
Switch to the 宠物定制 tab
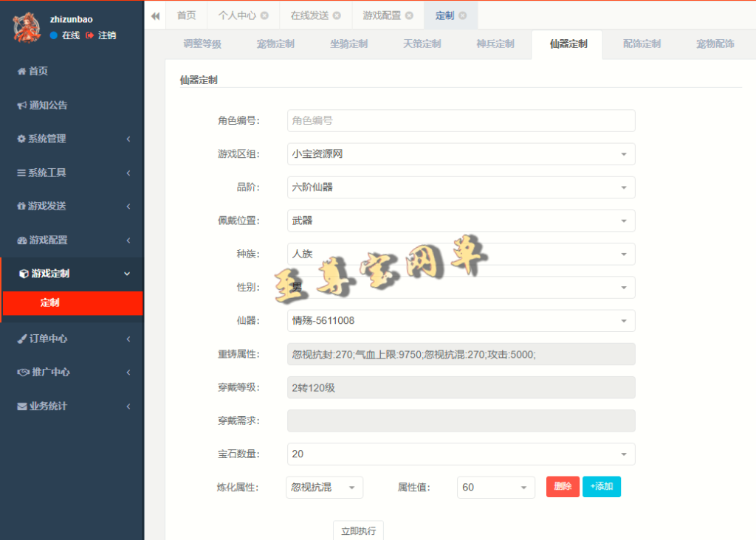(275, 44)
